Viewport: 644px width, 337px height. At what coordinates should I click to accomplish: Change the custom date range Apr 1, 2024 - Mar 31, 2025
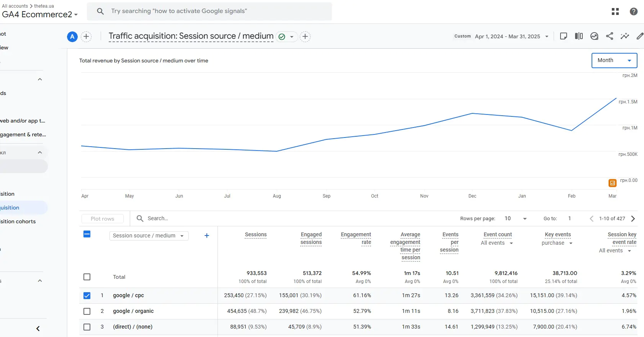[x=512, y=36]
